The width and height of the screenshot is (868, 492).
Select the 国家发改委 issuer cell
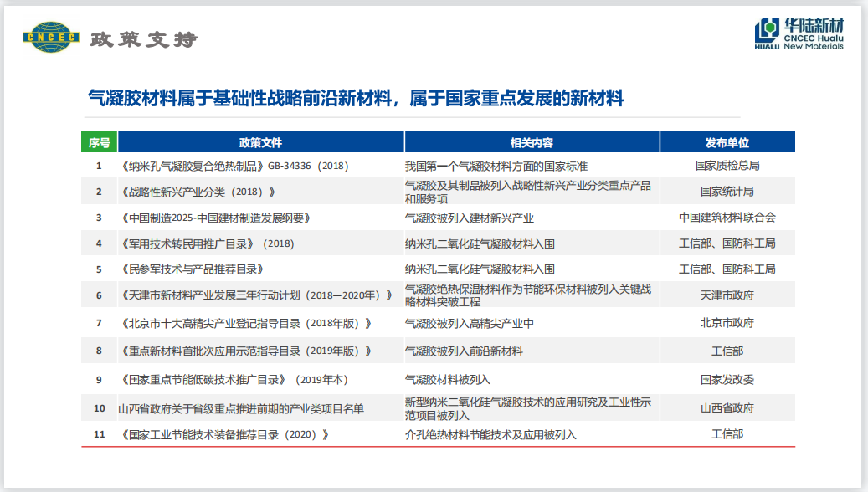coord(727,379)
